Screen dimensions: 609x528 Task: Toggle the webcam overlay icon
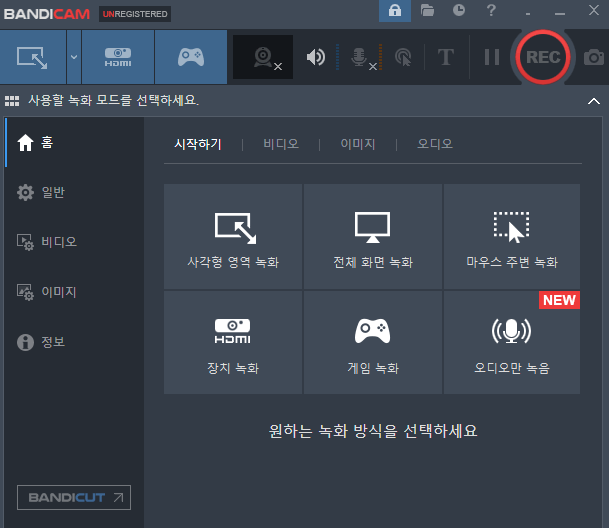click(x=263, y=57)
